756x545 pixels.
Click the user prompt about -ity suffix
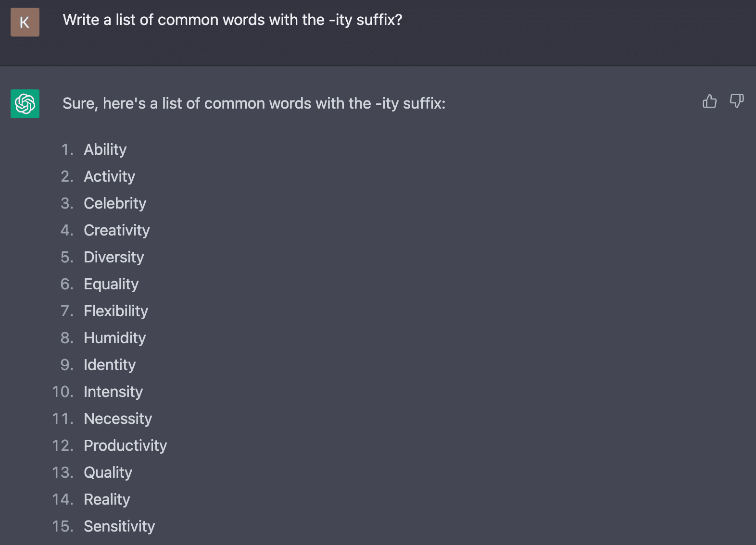coord(232,20)
